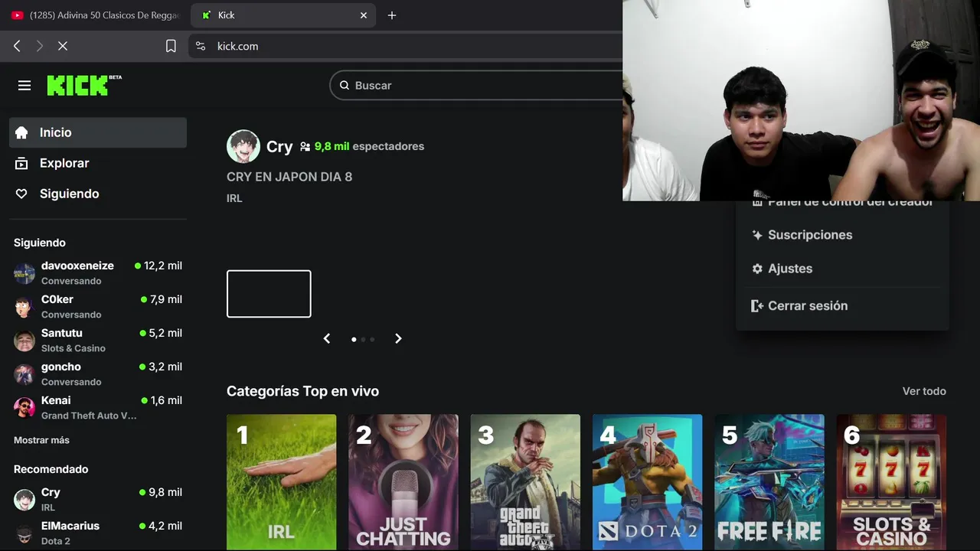Click C0ker avatar icon
This screenshot has width=980, height=551.
click(24, 307)
